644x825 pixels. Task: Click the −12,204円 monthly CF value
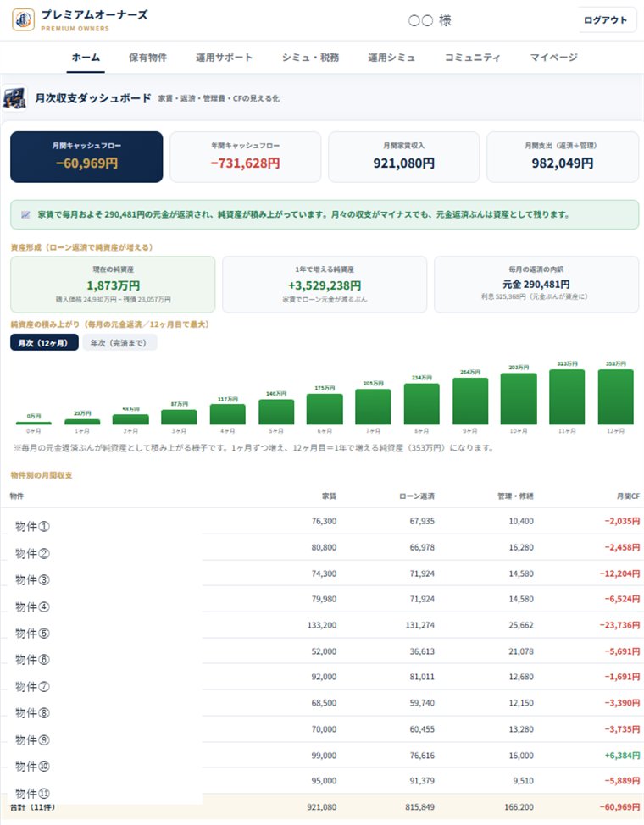click(619, 573)
